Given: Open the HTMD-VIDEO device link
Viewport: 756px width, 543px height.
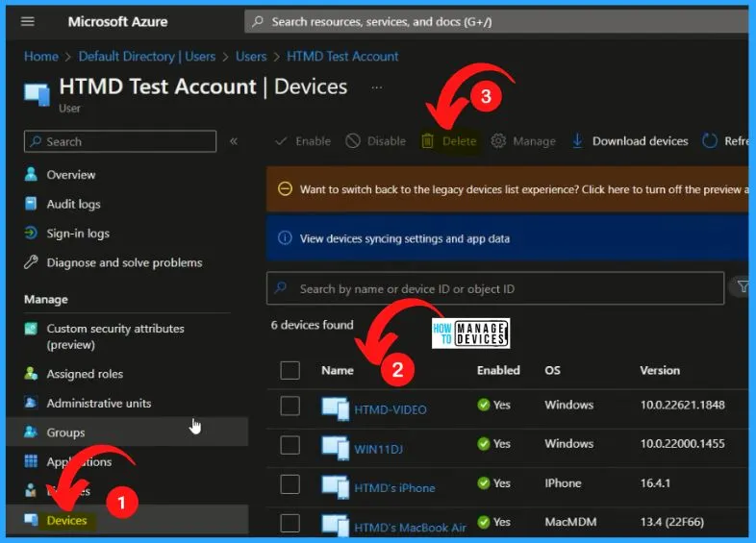Looking at the screenshot, I should [x=391, y=409].
